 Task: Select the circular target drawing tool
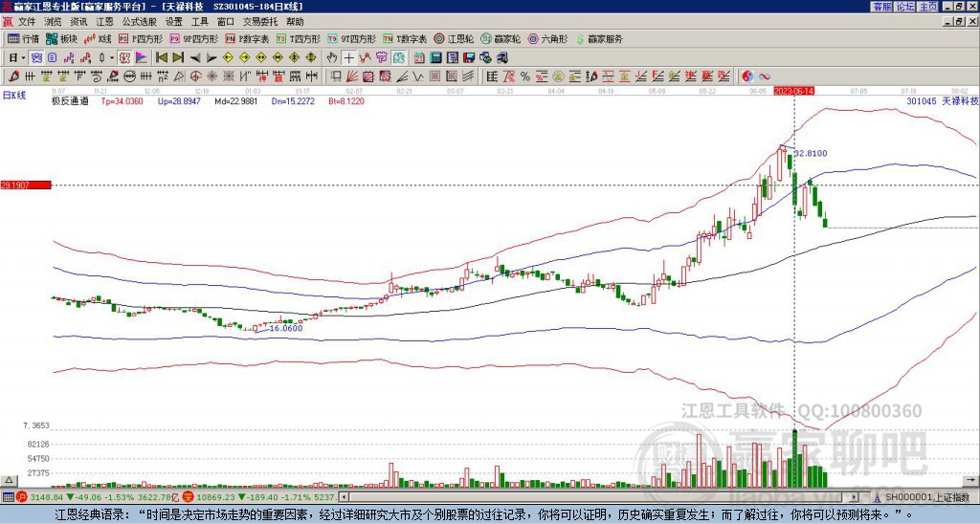click(x=195, y=76)
